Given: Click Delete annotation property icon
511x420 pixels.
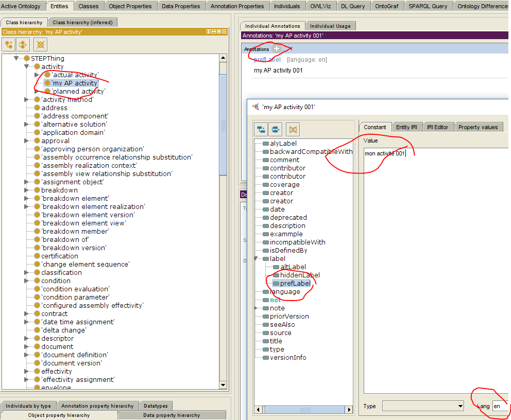Looking at the screenshot, I should [x=292, y=129].
